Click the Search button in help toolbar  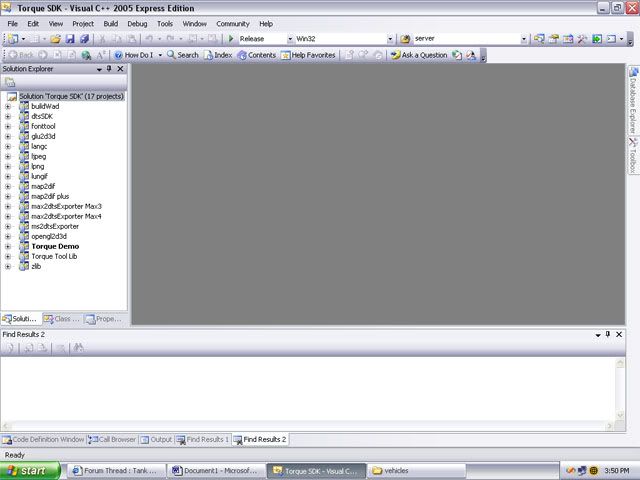[182, 55]
